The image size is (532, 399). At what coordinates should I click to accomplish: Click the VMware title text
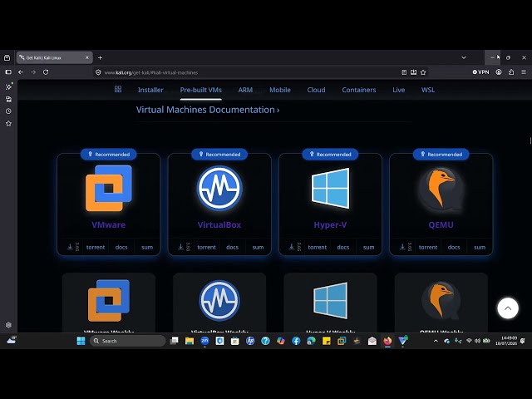click(109, 224)
